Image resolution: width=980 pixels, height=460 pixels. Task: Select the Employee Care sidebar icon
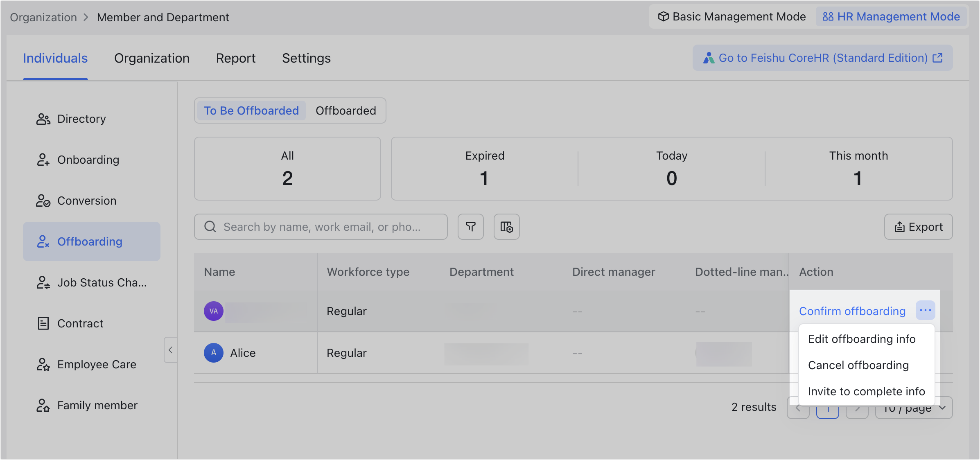[x=43, y=364]
